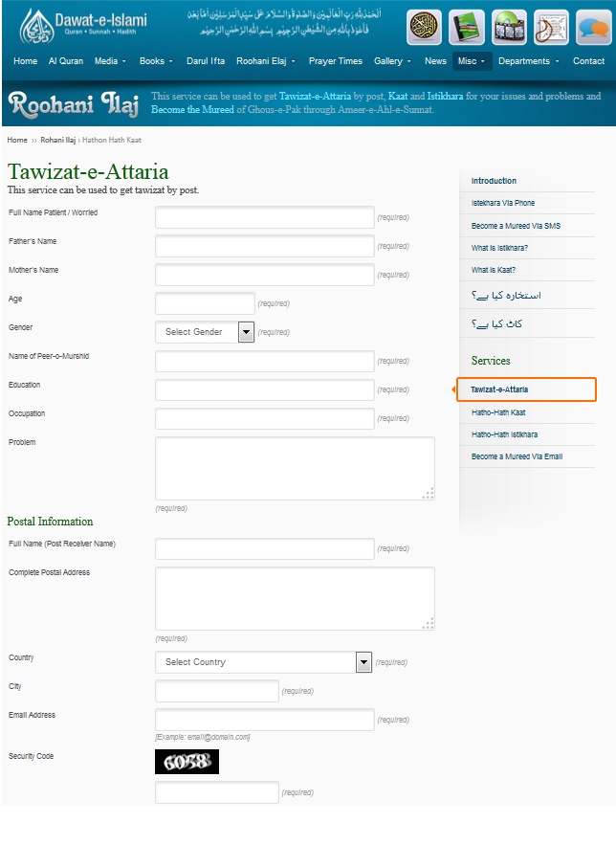Open Prayer Times menu item
The height and width of the screenshot is (867, 616).
336,61
